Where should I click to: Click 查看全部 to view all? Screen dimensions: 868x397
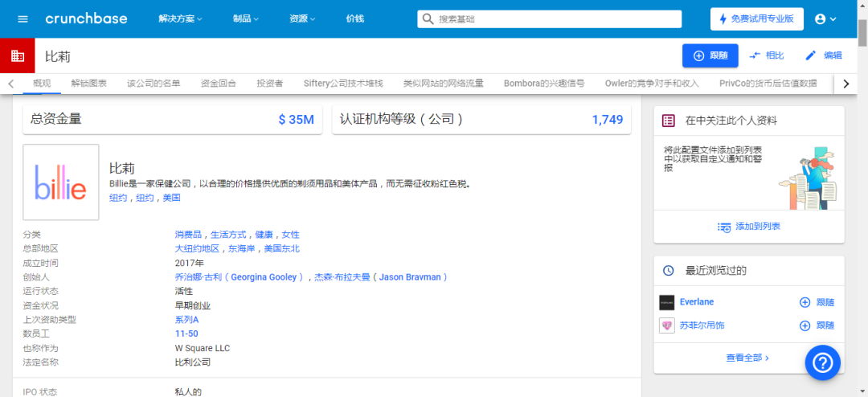[747, 358]
